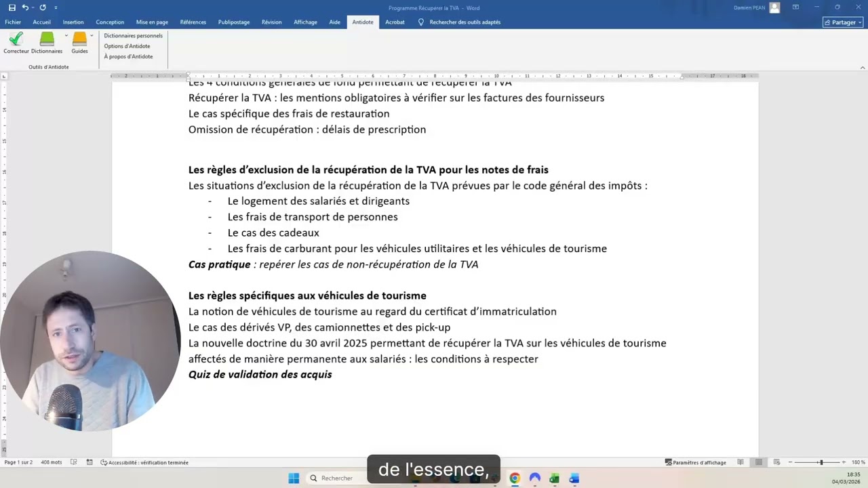Click the Undo arrow icon
Screen dimensions: 868x488
[x=26, y=7]
